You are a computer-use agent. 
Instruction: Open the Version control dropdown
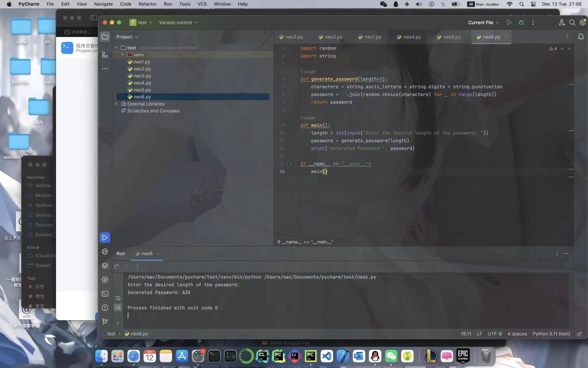tap(178, 22)
